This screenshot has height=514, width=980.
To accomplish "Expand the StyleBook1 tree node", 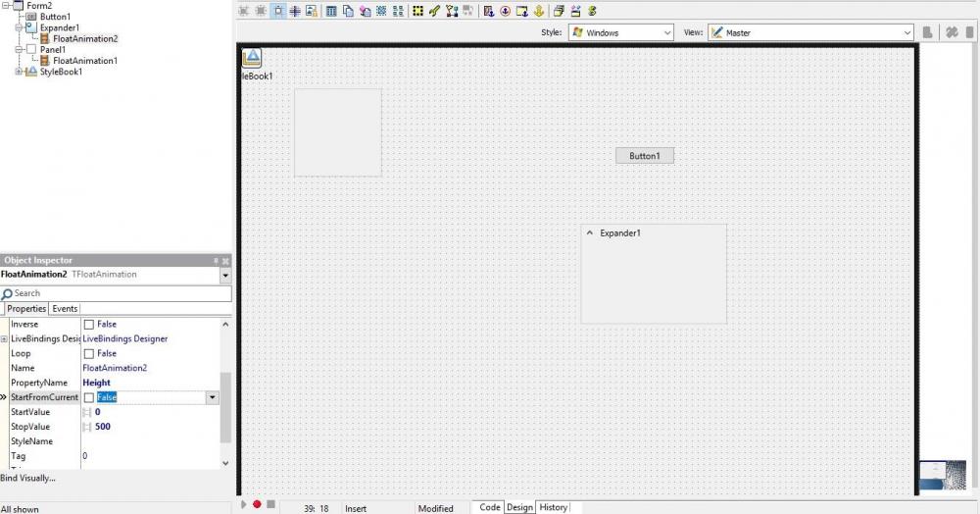I will 19,72.
